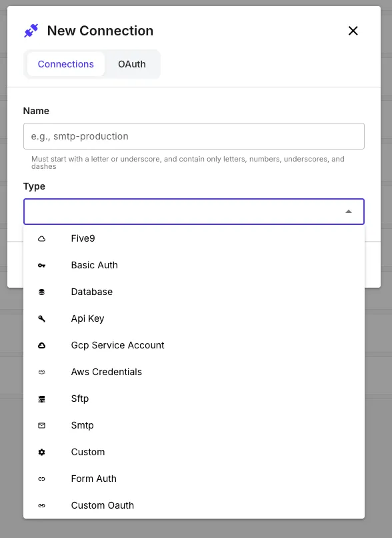Click the gear icon next to Custom
The image size is (392, 538).
coord(41,452)
